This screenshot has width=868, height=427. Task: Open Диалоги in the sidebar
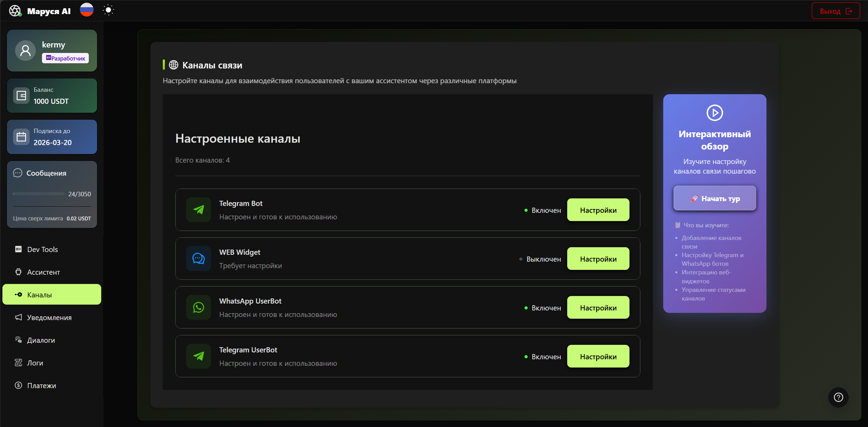pos(41,340)
